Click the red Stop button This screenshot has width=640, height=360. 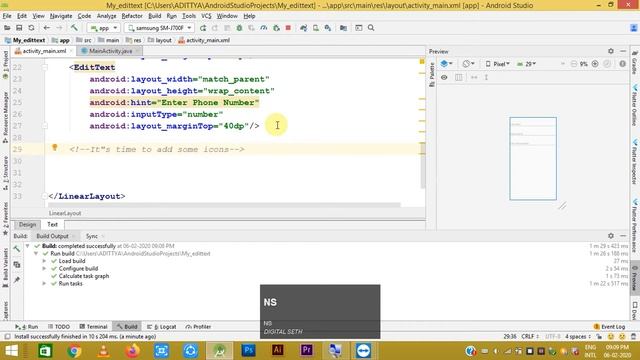point(288,28)
